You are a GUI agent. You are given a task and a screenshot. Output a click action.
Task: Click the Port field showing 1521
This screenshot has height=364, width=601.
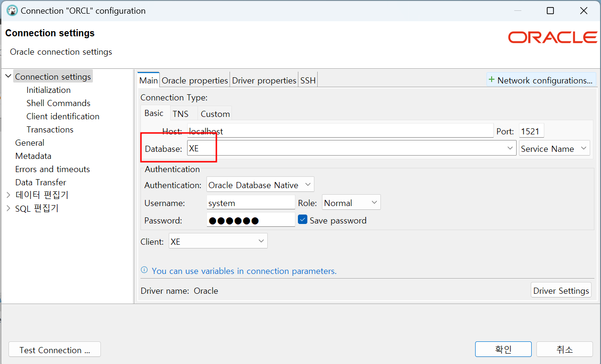pyautogui.click(x=531, y=131)
